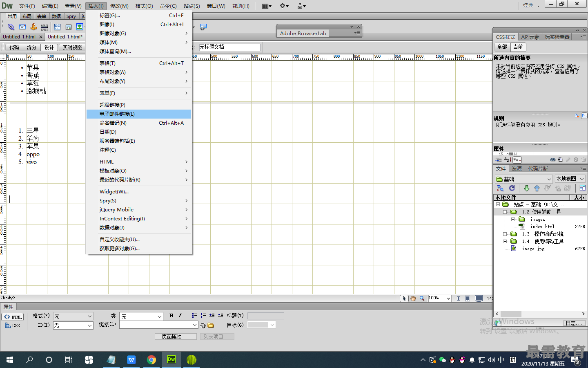The height and width of the screenshot is (368, 588).
Task: Insert a Named Anchor via anchor icon
Action: click(x=33, y=27)
